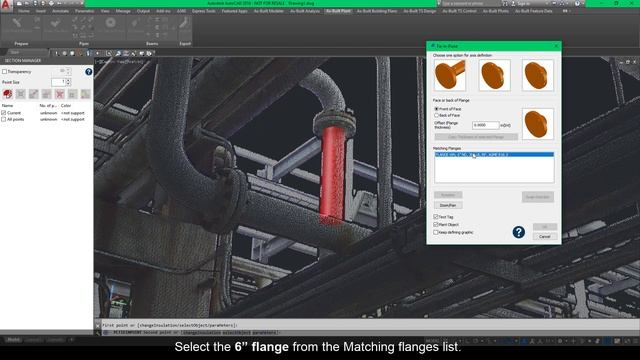Open the AutoCAD application menu logo

[x=6, y=4]
